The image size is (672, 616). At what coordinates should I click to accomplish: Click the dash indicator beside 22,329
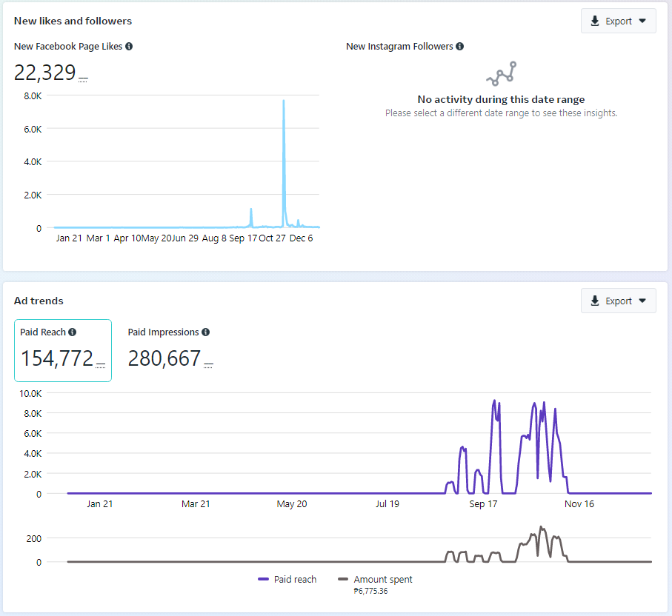(83, 78)
